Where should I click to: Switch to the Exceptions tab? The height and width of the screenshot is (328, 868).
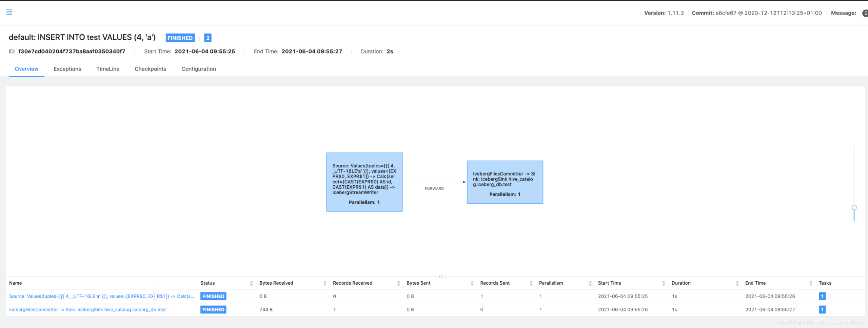67,69
